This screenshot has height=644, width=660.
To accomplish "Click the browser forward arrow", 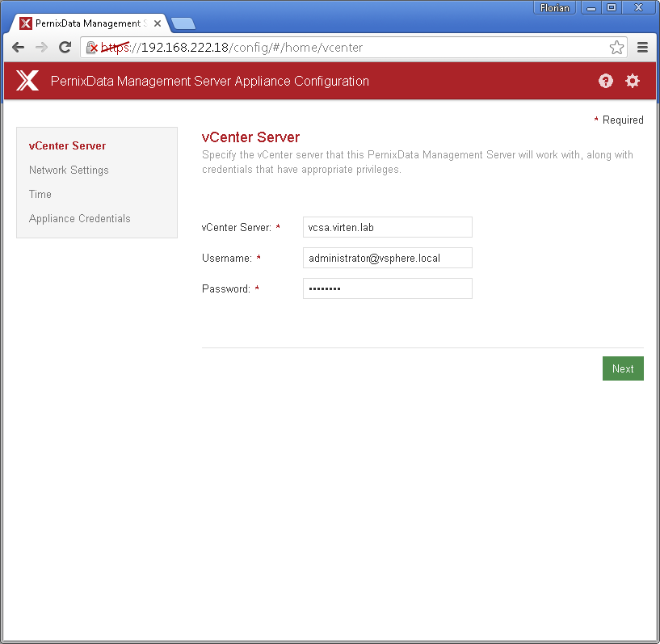I will [x=41, y=47].
